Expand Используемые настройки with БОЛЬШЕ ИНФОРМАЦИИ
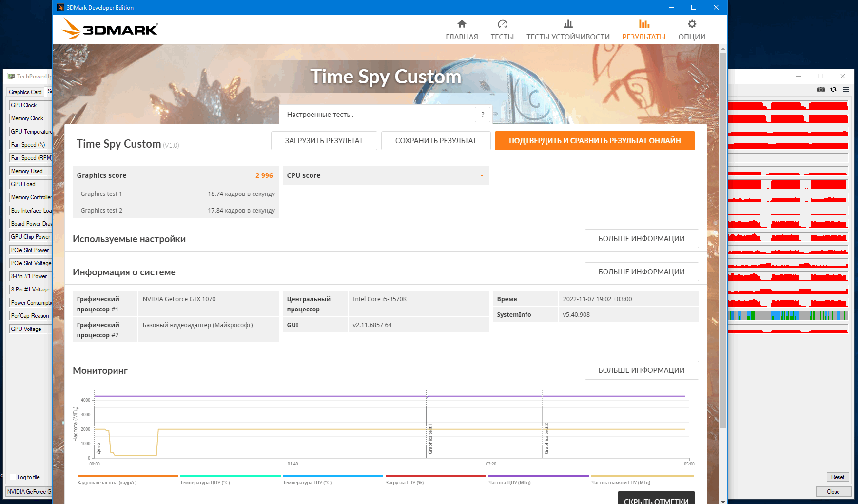The image size is (858, 504). click(642, 239)
